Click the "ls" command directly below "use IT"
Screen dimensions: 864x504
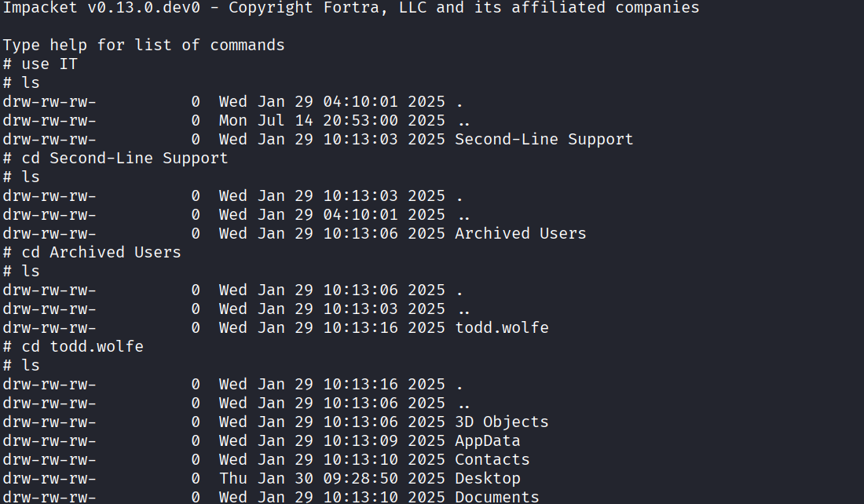point(31,83)
